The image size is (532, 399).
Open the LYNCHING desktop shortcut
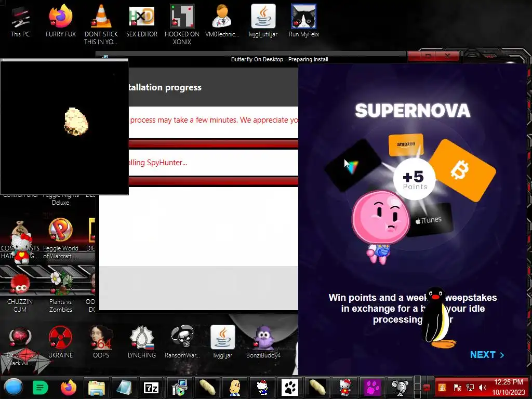click(x=142, y=342)
